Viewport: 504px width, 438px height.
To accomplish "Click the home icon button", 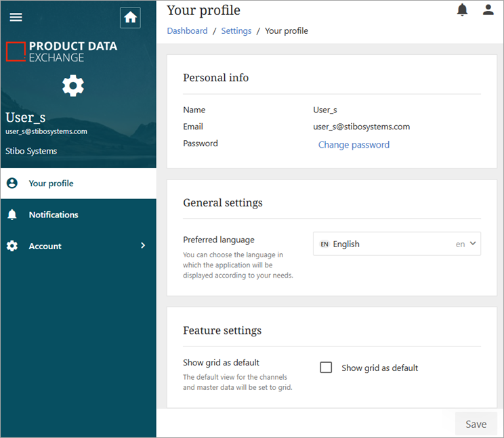I will click(130, 18).
